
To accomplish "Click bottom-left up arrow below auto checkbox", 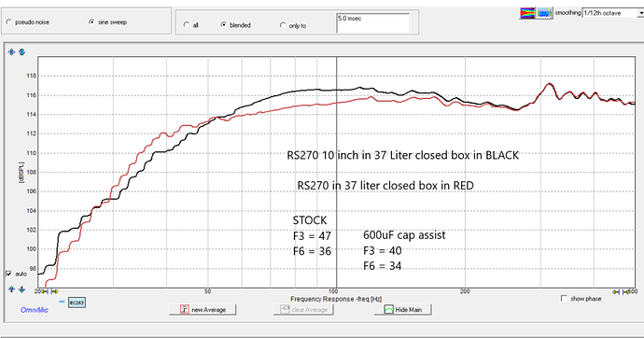I will pos(11,289).
